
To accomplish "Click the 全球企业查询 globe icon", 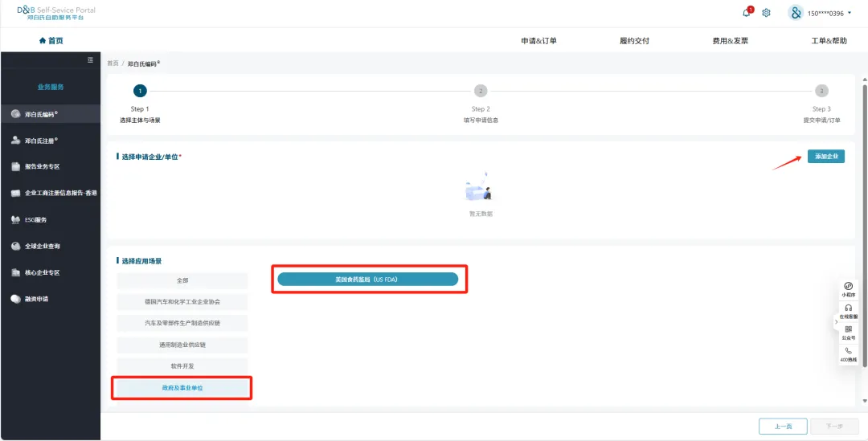I will (15, 247).
